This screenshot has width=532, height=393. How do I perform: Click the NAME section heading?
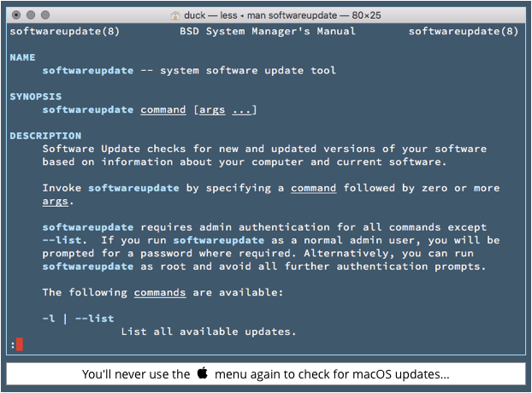[22, 57]
